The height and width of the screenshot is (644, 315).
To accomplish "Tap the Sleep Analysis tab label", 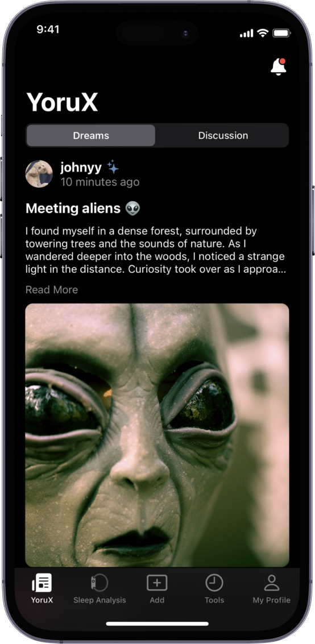I will 100,600.
